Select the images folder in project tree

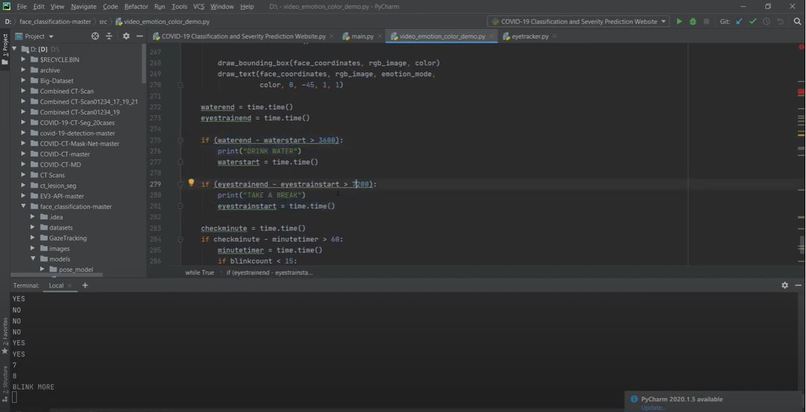(x=59, y=249)
